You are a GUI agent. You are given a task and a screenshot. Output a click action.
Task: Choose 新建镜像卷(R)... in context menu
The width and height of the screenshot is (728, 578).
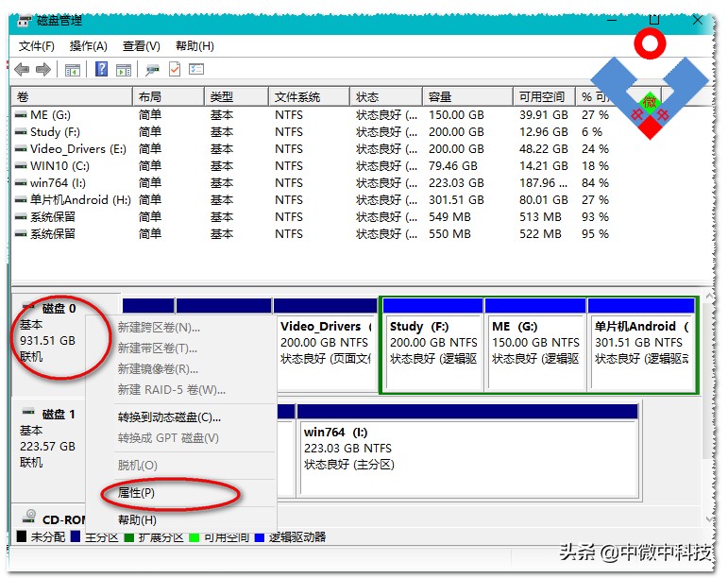tap(158, 368)
